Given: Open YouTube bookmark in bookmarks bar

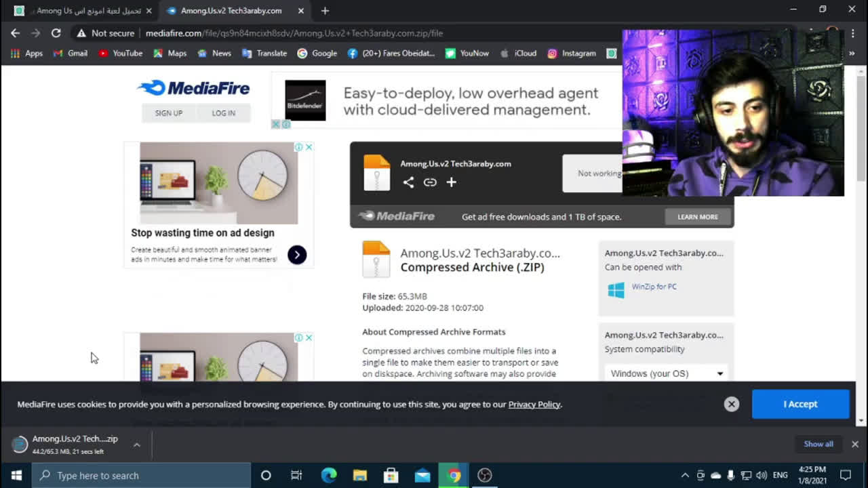Looking at the screenshot, I should pos(120,53).
